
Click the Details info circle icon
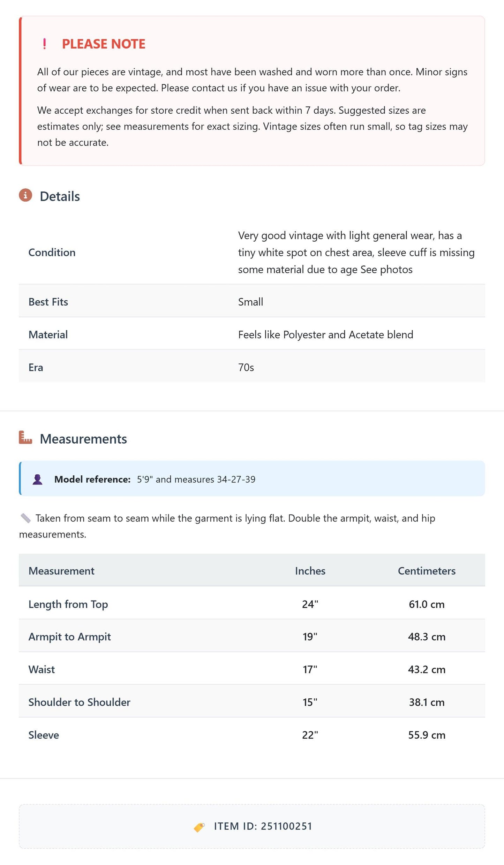(x=25, y=195)
